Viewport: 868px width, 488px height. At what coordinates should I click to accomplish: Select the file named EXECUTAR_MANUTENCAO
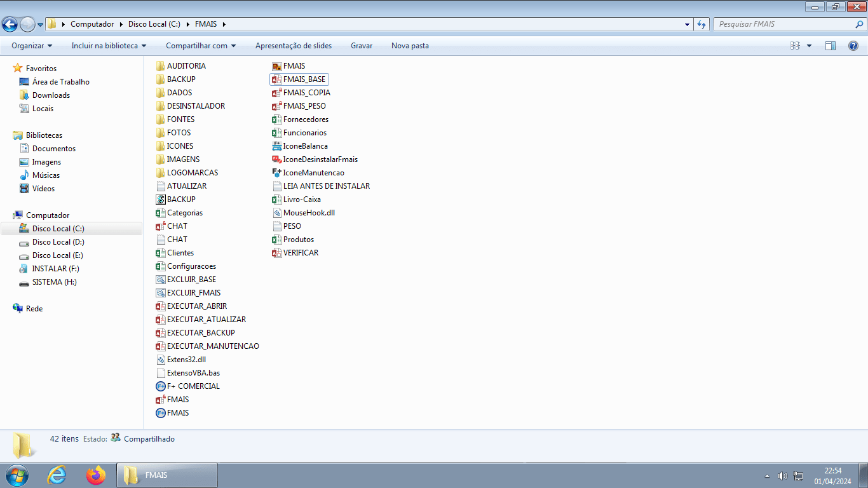[213, 346]
